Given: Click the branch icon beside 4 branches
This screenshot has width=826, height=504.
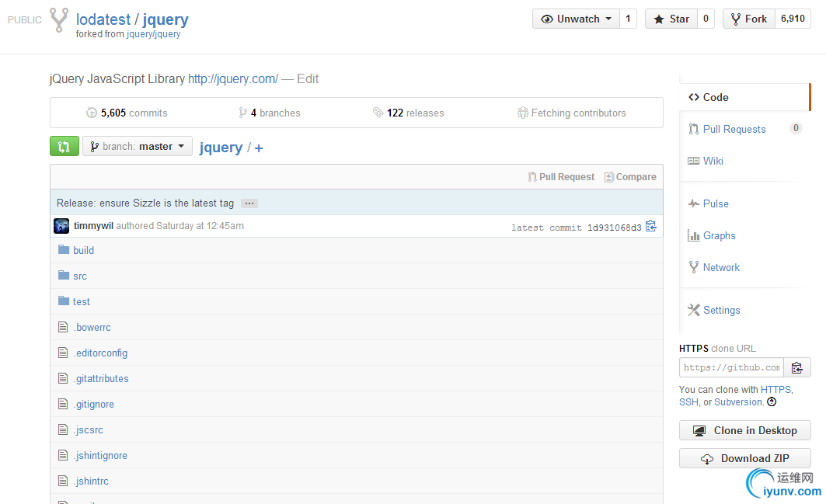Looking at the screenshot, I should pos(242,113).
